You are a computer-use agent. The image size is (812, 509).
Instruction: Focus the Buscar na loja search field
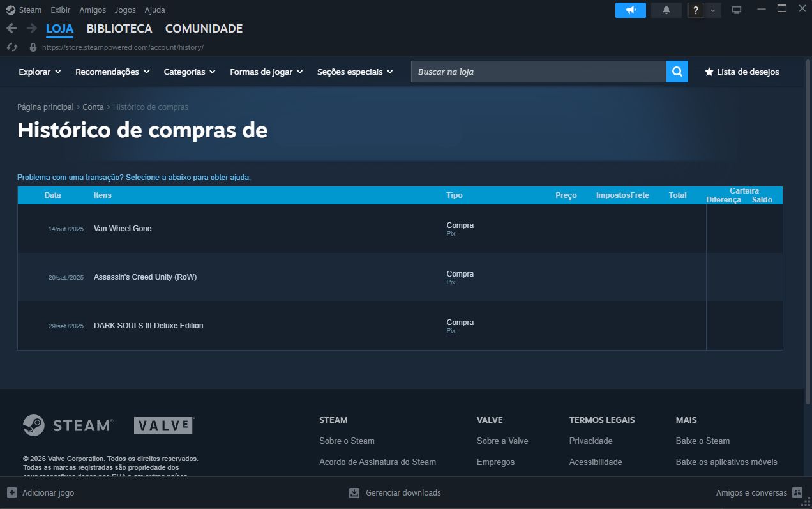pyautogui.click(x=539, y=72)
